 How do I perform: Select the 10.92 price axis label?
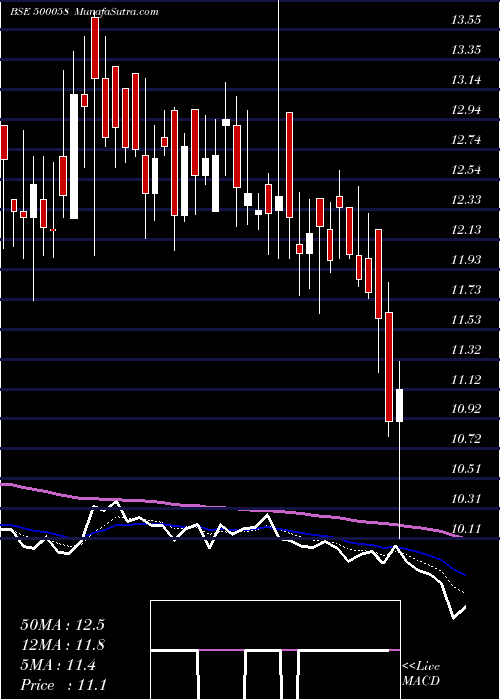click(x=466, y=409)
